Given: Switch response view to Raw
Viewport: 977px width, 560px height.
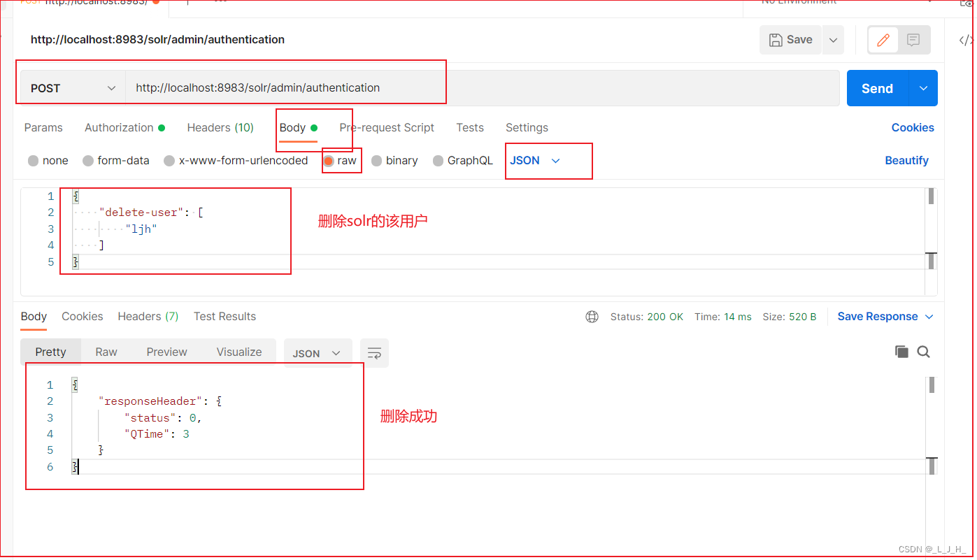Looking at the screenshot, I should pos(106,352).
